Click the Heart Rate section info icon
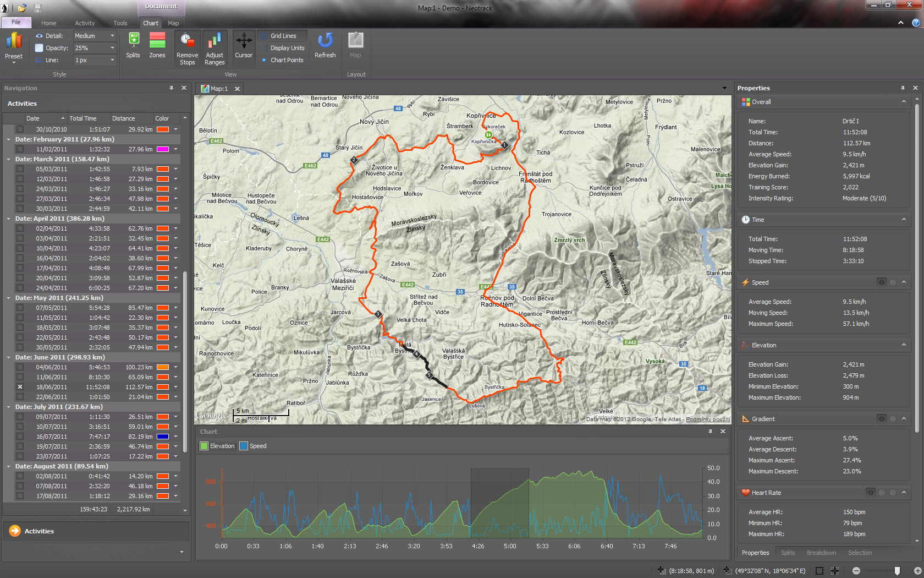Viewport: 924px width, 578px height. point(871,493)
